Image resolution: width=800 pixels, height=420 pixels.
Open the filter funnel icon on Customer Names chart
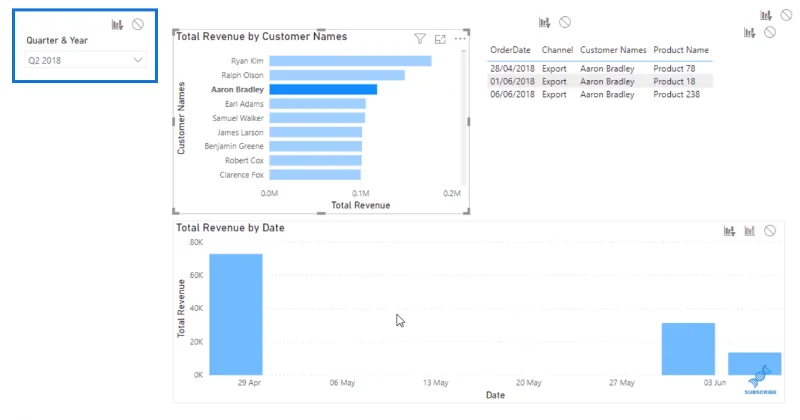coord(420,39)
